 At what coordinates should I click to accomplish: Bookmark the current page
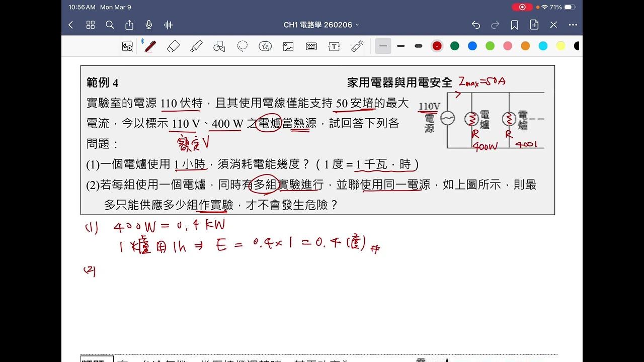coord(515,25)
